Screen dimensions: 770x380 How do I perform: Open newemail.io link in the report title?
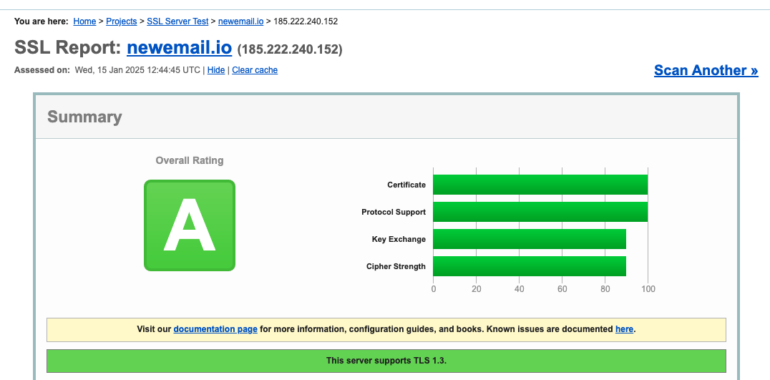(179, 48)
